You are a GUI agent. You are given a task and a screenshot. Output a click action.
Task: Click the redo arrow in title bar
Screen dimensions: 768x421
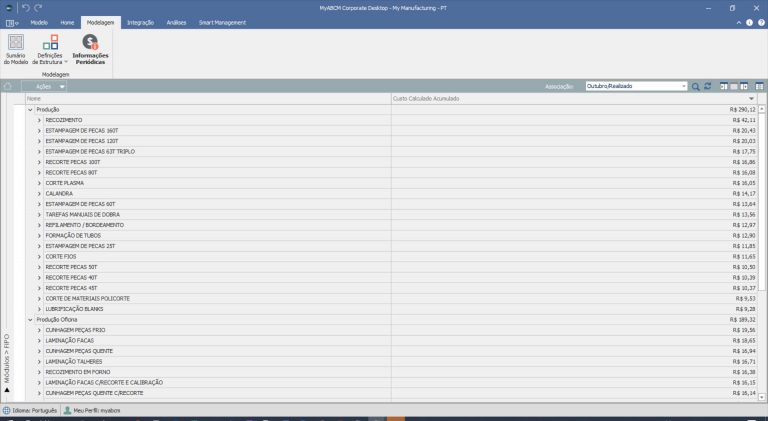click(x=38, y=7)
